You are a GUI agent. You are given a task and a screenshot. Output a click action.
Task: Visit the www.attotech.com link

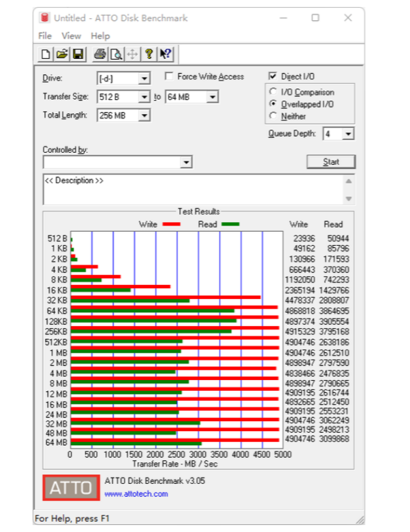coord(136,494)
